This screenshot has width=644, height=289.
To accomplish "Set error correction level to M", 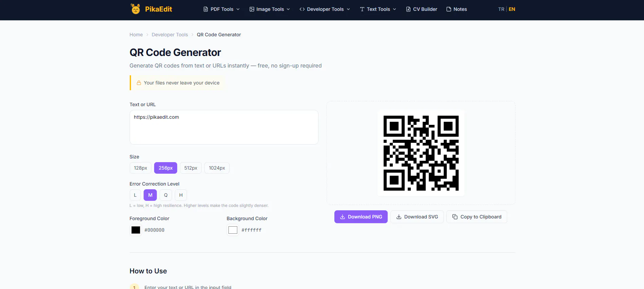I will point(150,195).
